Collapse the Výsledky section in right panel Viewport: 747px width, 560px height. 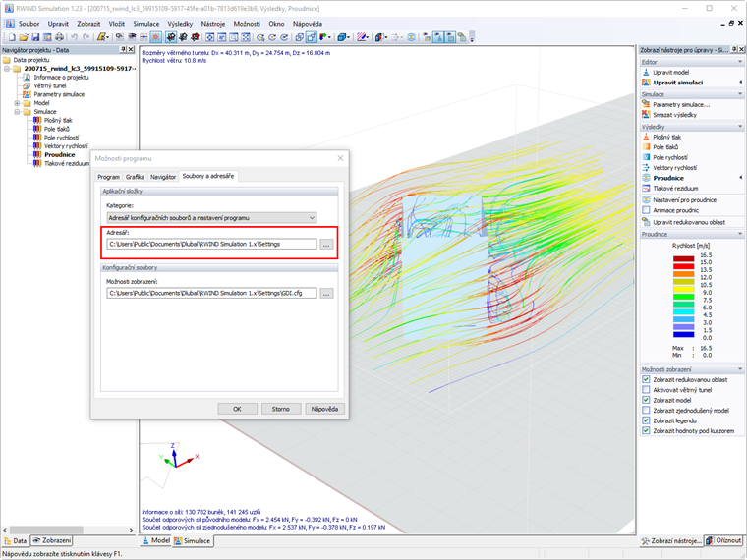coord(740,127)
